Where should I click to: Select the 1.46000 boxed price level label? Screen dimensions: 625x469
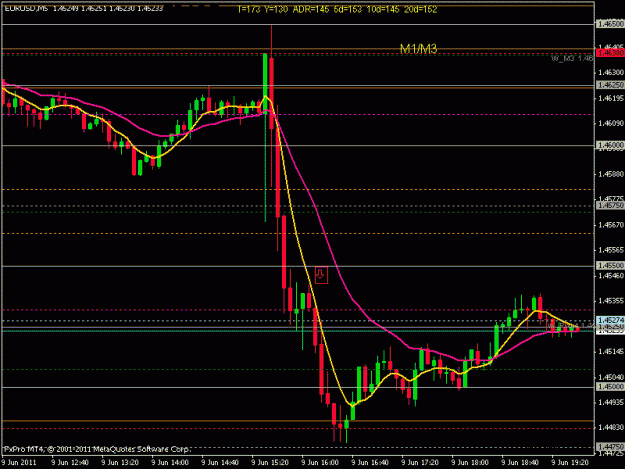tap(610, 145)
